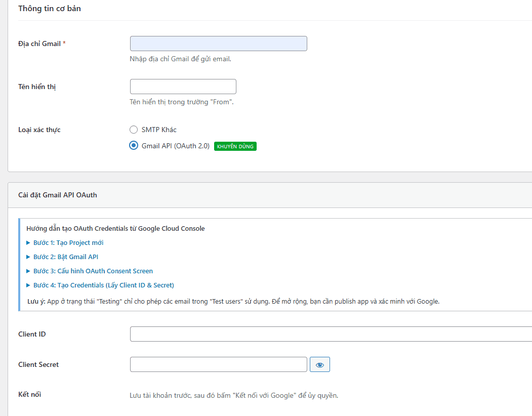Click the Thông tin cơ bản heading
Viewport: 532px width, 416px height.
(50, 9)
